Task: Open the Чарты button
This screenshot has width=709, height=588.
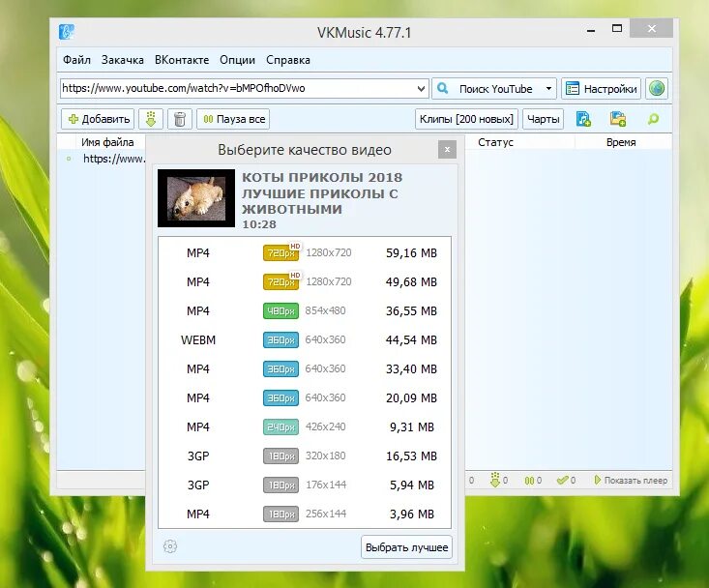Action: pos(543,119)
